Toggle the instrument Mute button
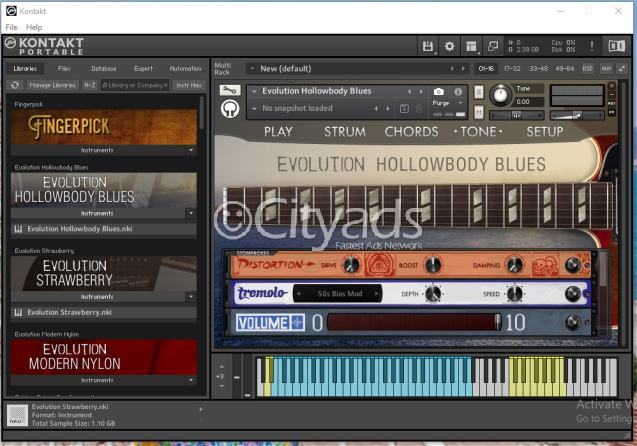Viewport: 637px width, 446px height. pos(479,112)
